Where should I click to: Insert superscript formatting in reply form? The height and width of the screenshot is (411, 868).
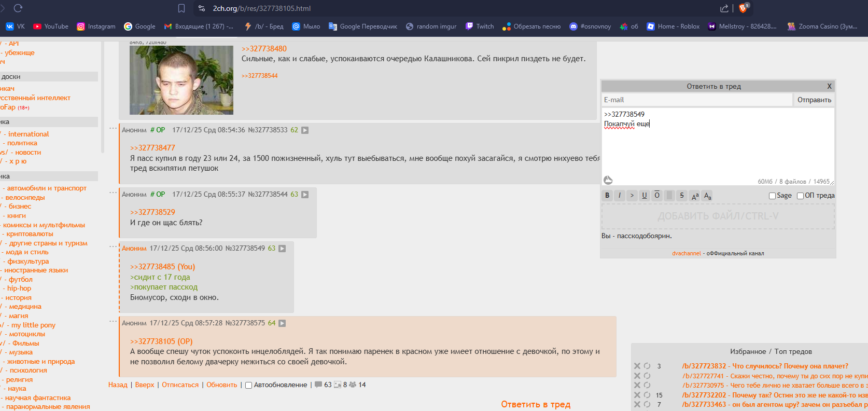click(x=695, y=196)
